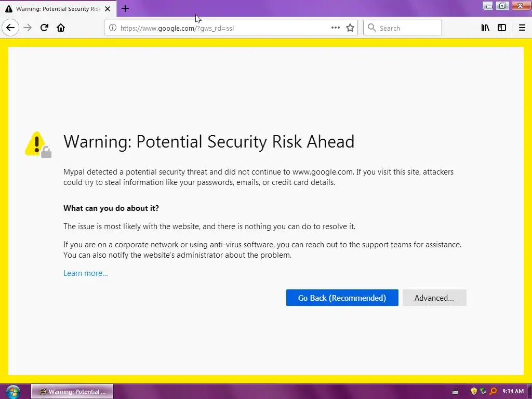Open the yellow security shield tray icon
Viewport: 532px width, 399px height.
point(474,391)
